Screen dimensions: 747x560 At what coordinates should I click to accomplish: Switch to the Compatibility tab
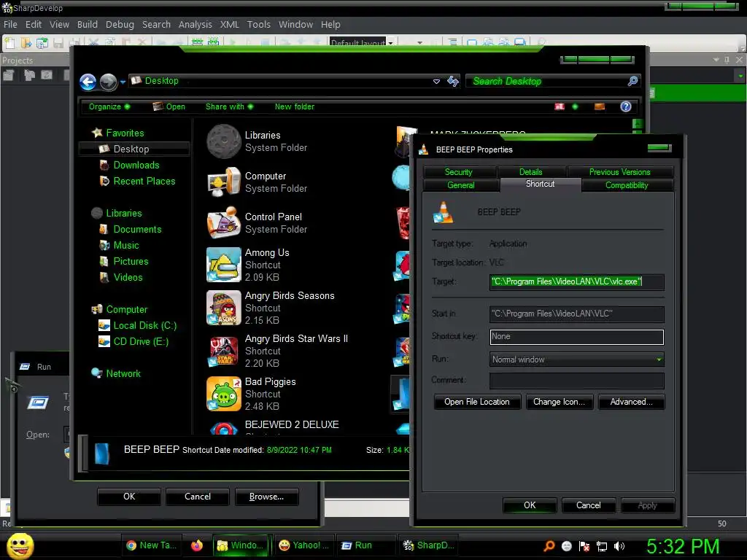point(627,185)
